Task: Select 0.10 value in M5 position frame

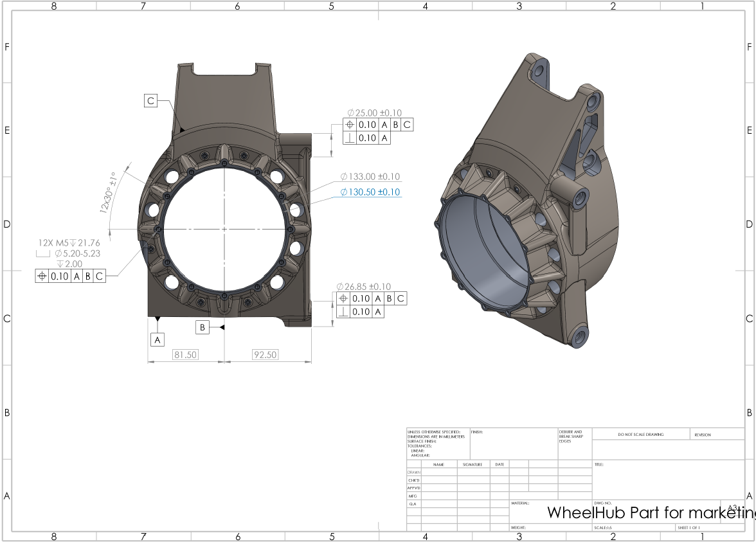Action: point(59,276)
